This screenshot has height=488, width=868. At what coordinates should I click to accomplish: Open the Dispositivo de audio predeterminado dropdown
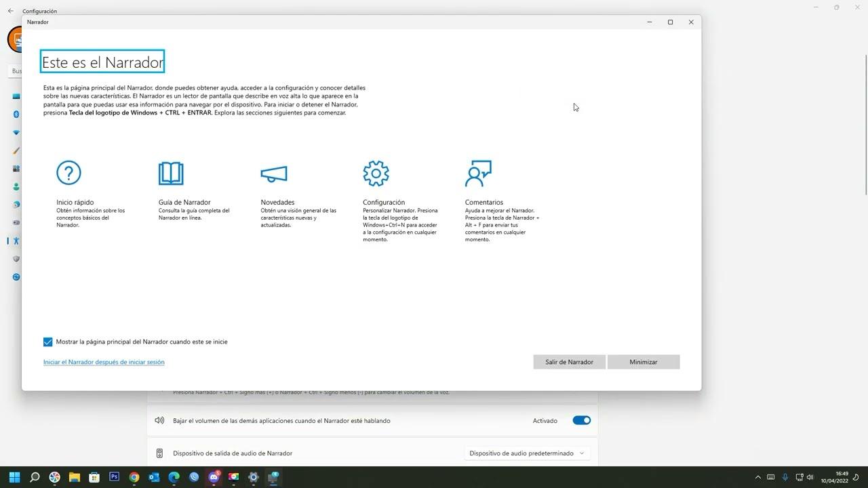point(527,453)
